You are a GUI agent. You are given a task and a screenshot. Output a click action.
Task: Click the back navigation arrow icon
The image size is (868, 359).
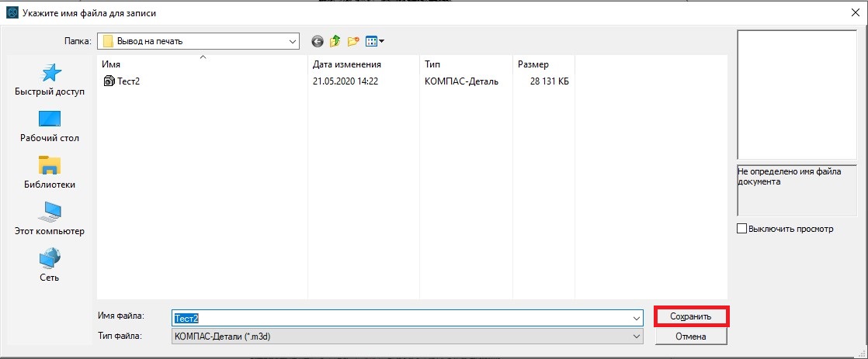click(x=317, y=41)
